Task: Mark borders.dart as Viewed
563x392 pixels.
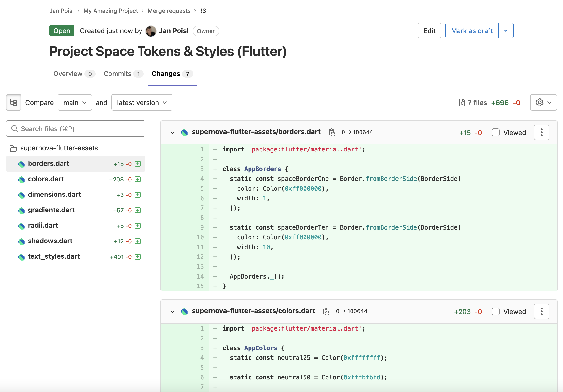Action: point(496,132)
